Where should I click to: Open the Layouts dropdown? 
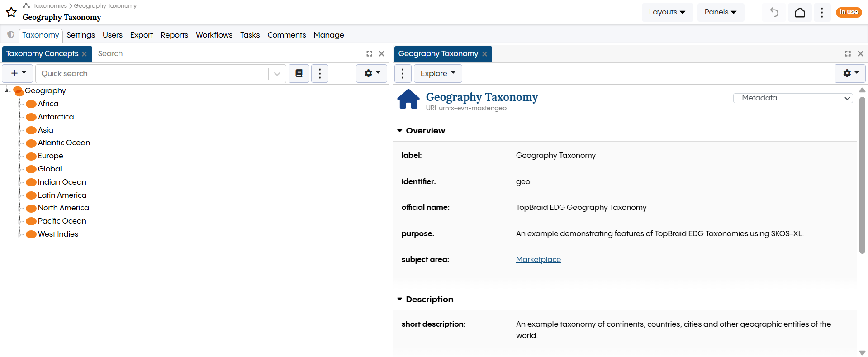click(x=667, y=12)
